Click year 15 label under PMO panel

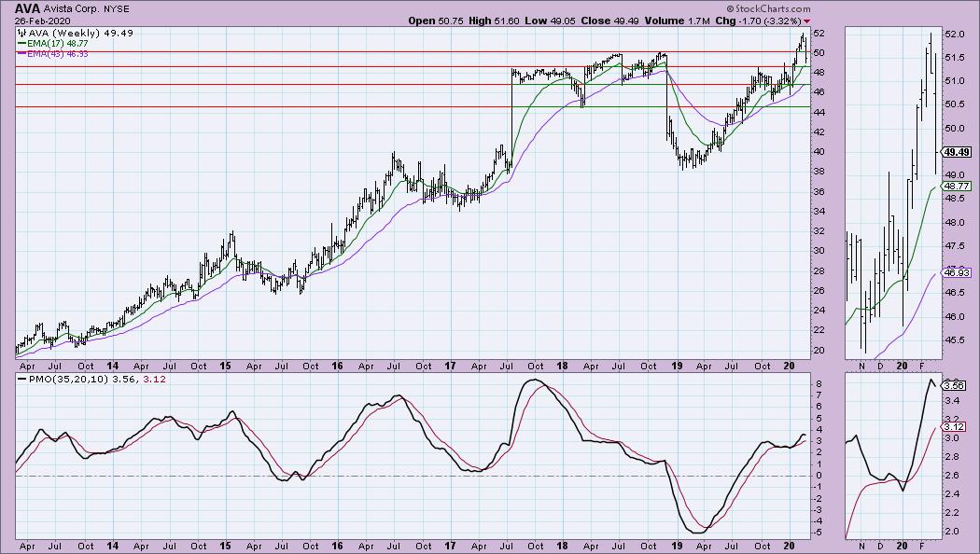pyautogui.click(x=225, y=546)
